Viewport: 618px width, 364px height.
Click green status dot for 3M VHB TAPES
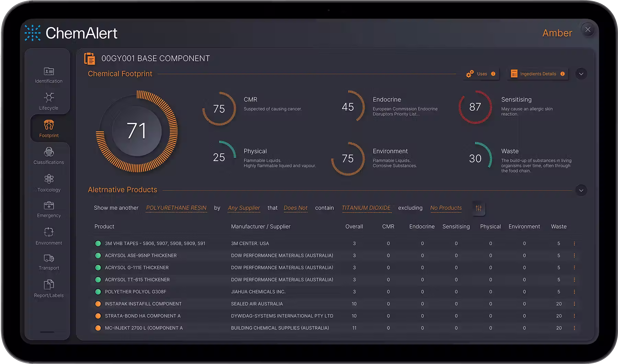pos(98,243)
